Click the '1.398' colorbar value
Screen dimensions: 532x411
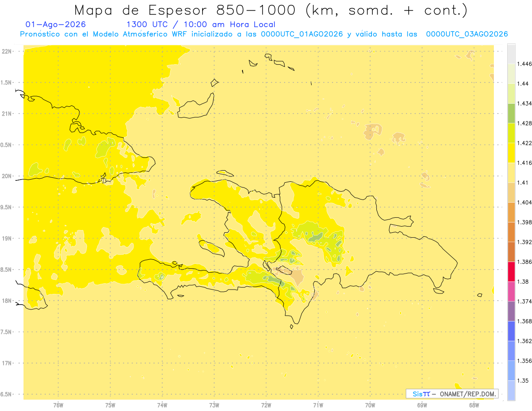coord(524,222)
